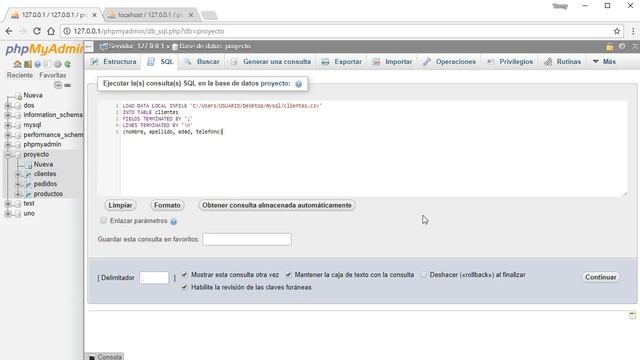Switch to the Buscar tab

pos(202,62)
